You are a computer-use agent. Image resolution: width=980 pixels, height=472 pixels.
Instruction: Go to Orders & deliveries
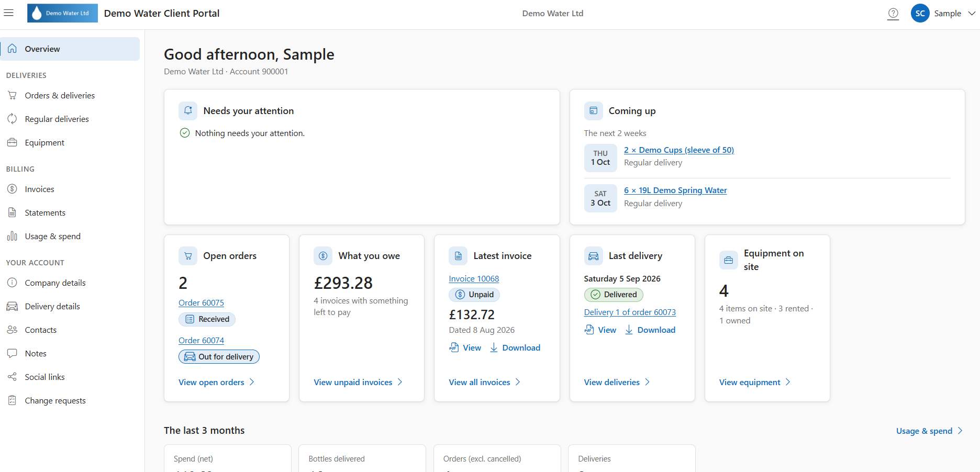point(70,95)
